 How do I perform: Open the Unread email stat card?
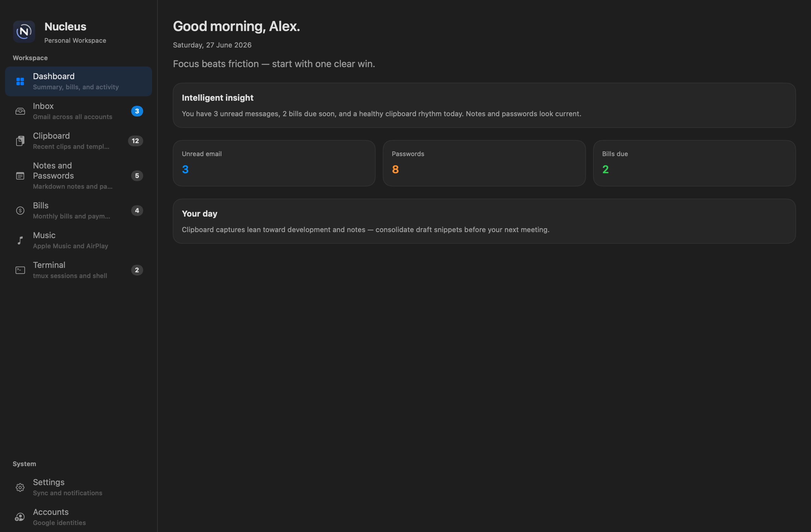(274, 163)
